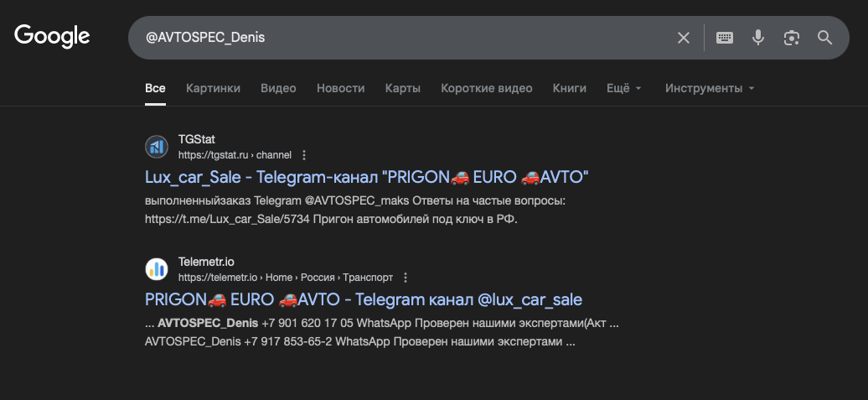Screen dimensions: 868x400
Task: Select the Все tab
Action: point(155,88)
